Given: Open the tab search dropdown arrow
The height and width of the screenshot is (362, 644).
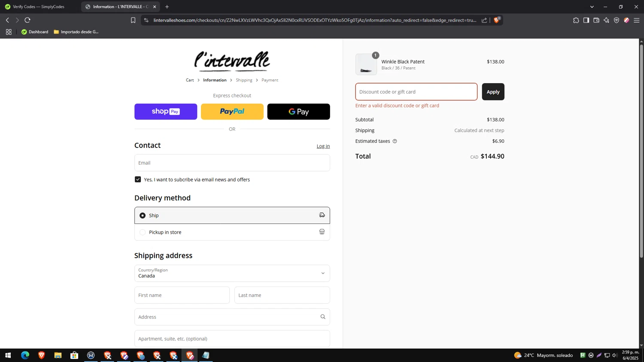Looking at the screenshot, I should coord(592,7).
